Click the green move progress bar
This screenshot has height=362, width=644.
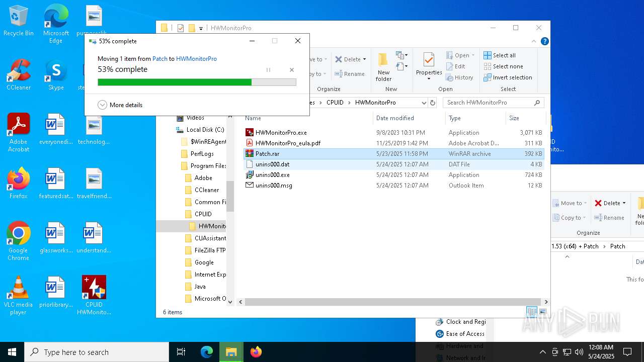(x=197, y=82)
